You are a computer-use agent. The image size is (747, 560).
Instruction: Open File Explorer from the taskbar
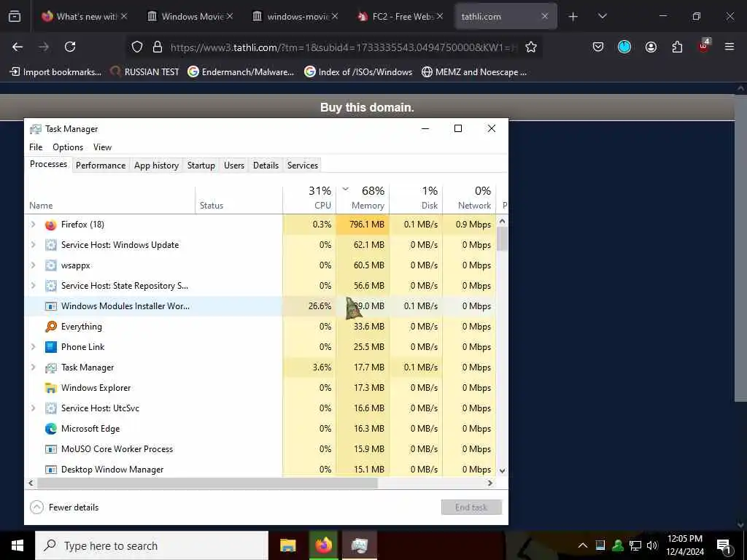click(x=287, y=545)
